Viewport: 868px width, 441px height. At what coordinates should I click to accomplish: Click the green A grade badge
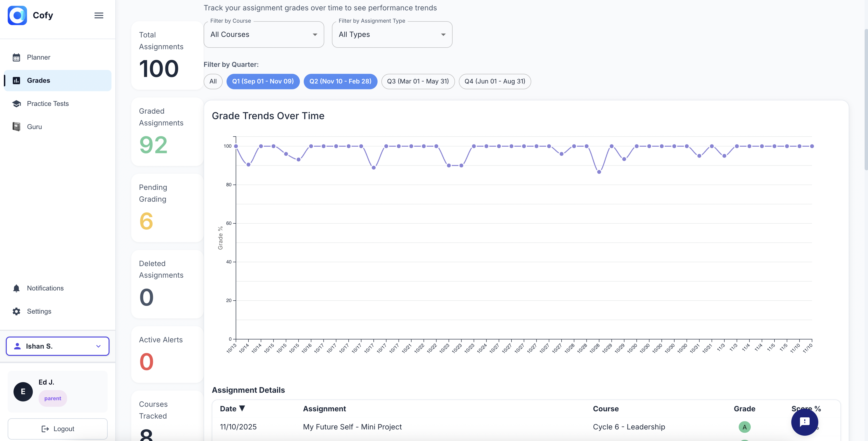[x=745, y=427]
